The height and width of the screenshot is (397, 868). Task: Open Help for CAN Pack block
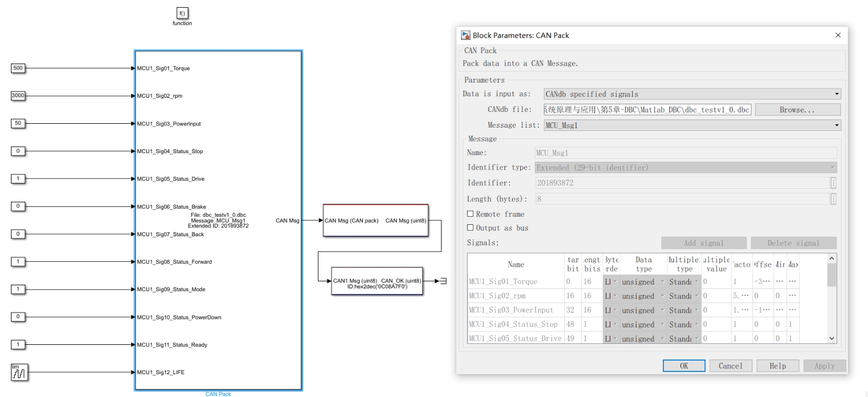[777, 366]
